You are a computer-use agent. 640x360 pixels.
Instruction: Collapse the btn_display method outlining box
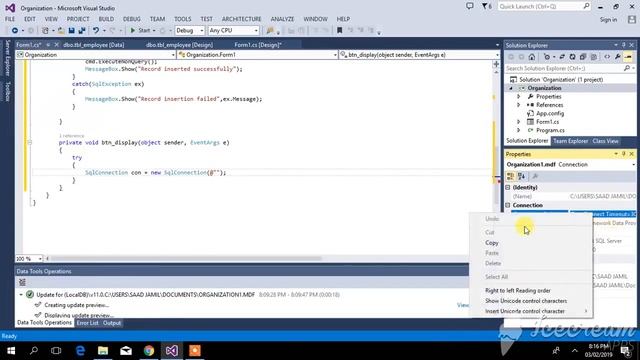pyautogui.click(x=29, y=142)
